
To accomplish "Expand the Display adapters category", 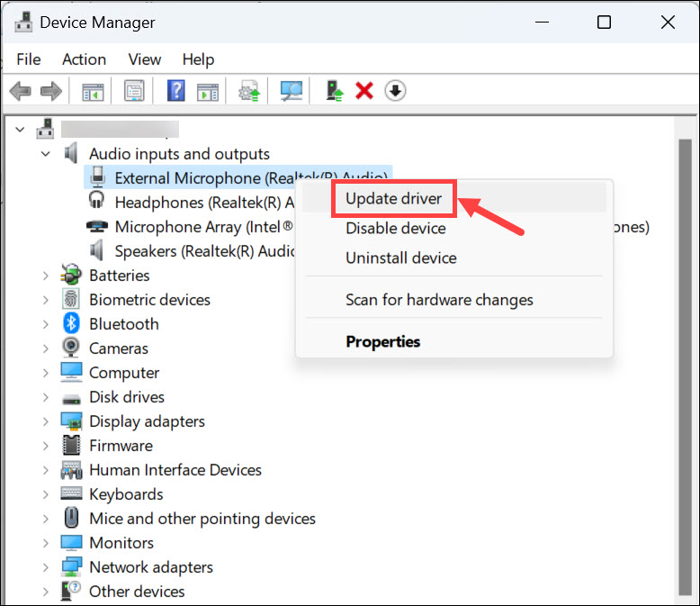I will point(45,421).
